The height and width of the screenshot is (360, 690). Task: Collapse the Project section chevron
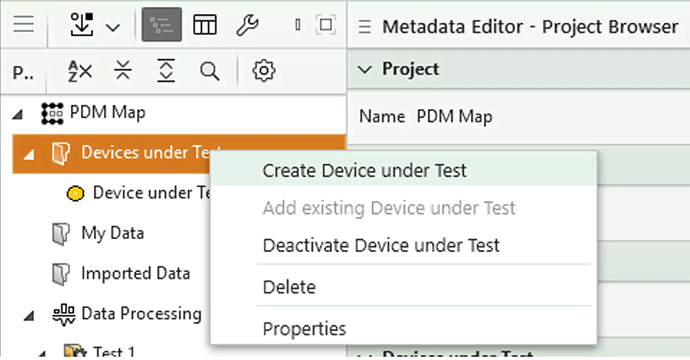pyautogui.click(x=365, y=70)
